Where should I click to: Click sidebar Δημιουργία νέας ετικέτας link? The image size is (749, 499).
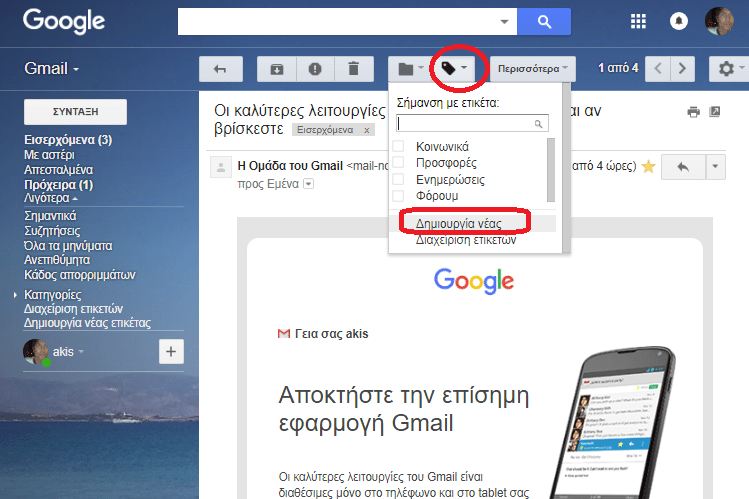pyautogui.click(x=87, y=323)
